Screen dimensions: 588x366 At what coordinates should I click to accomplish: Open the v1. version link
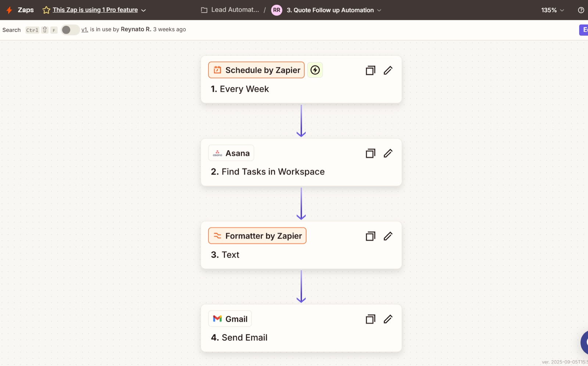[x=85, y=29]
